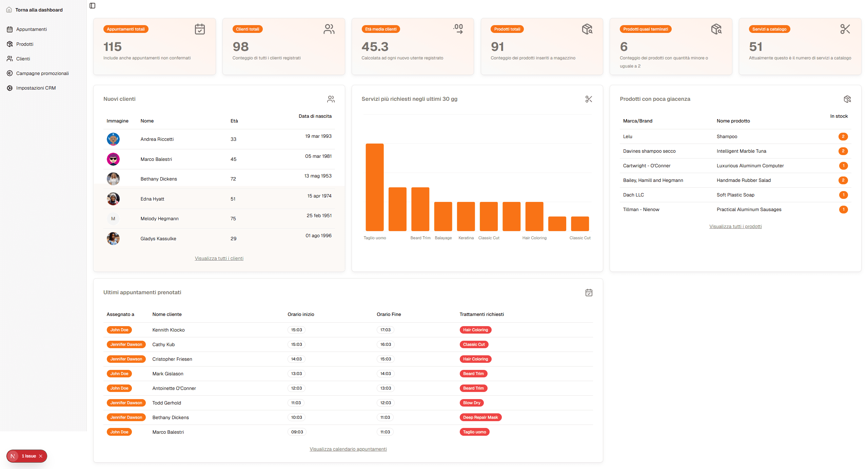Click the scissors icon on Servizi più richiesti panel
Viewport: 868px width, 469px height.
(x=589, y=99)
